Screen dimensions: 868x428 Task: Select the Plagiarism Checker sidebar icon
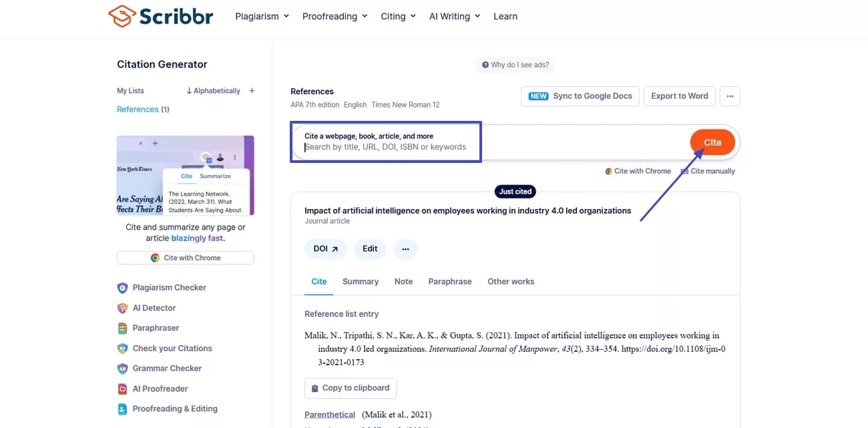pyautogui.click(x=123, y=287)
